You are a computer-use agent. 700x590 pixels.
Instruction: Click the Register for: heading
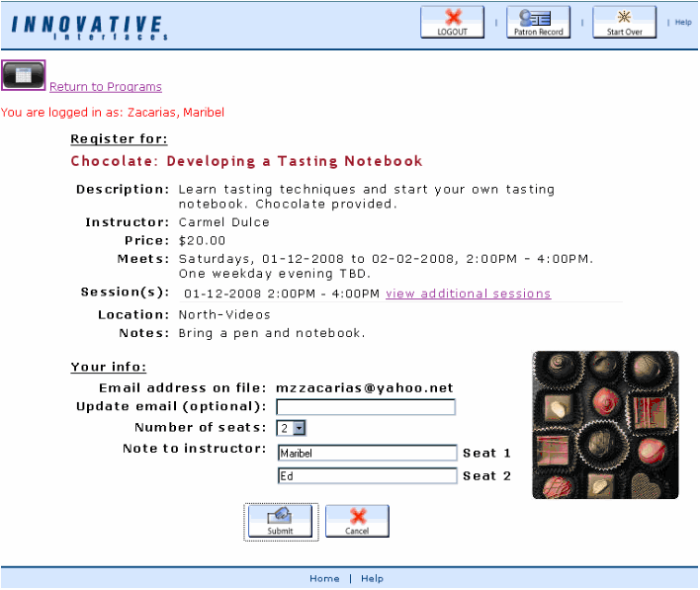[x=119, y=139]
